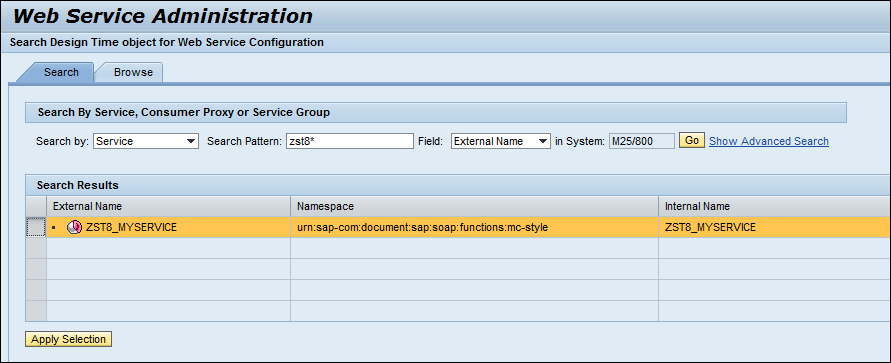Expand the ZST8_MYSERVICE row bullet
Screen dimensions: 891x363
(54, 228)
